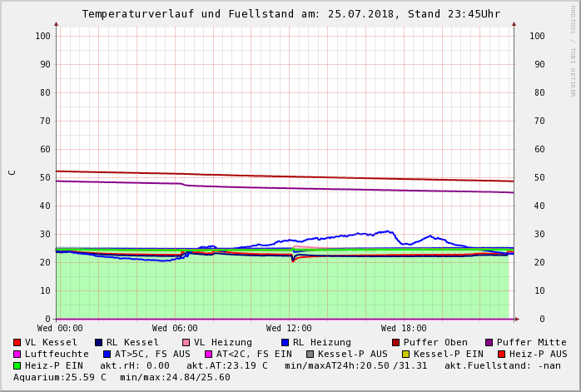Screen dimensions: 581x392
Task: Click the dark red Puffer Oben swatch
Action: (395, 343)
